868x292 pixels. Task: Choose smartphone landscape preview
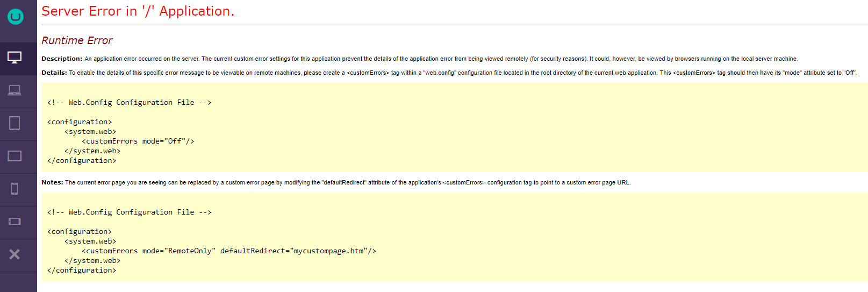pos(15,222)
